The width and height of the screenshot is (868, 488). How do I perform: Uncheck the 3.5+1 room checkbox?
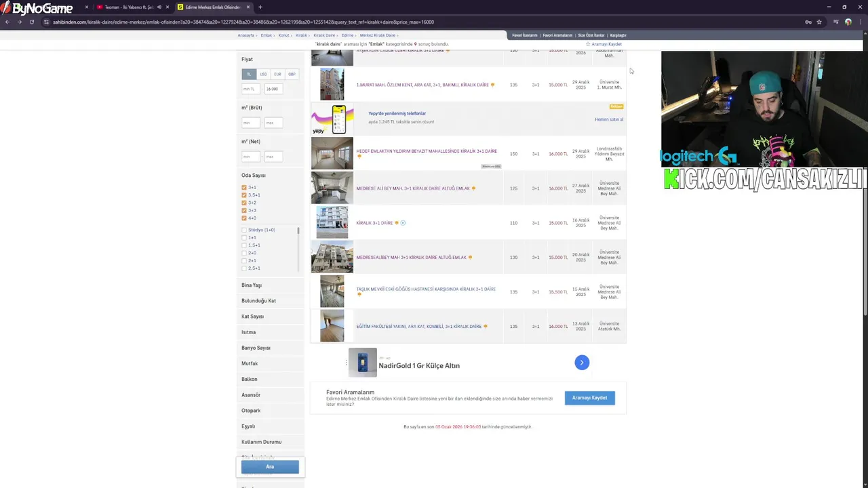tap(244, 195)
